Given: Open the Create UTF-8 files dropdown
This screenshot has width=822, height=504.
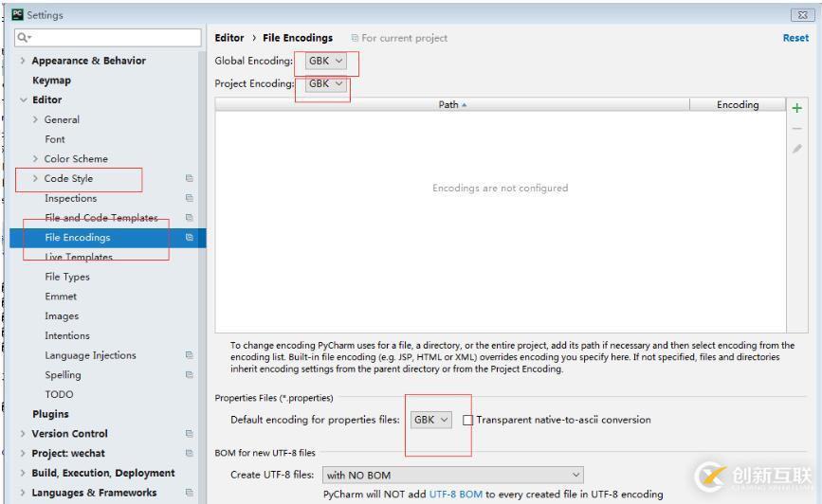Looking at the screenshot, I should (x=453, y=475).
